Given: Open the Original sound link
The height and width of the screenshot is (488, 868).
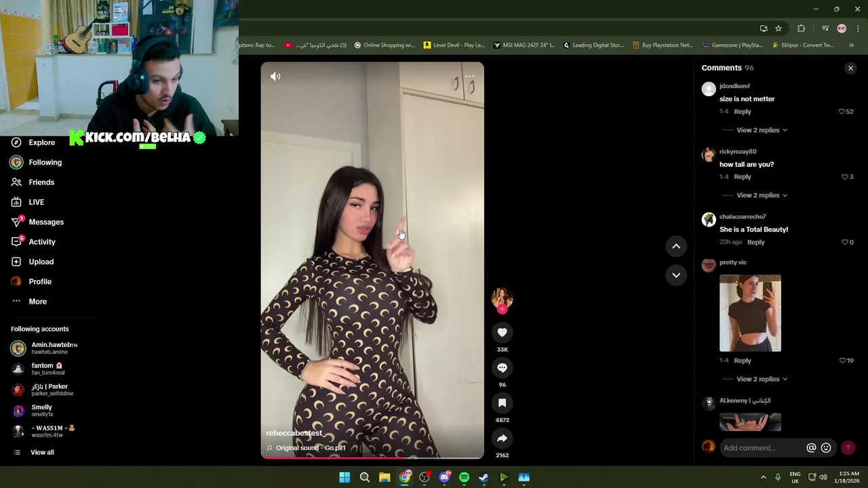Looking at the screenshot, I should pyautogui.click(x=311, y=448).
